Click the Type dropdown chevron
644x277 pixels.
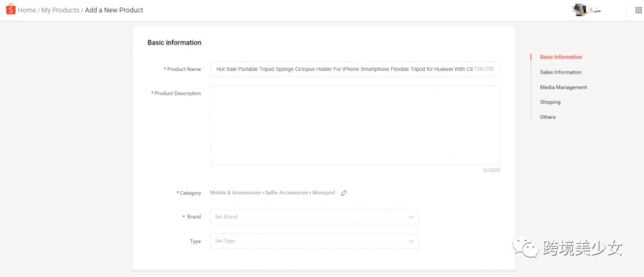(x=411, y=241)
